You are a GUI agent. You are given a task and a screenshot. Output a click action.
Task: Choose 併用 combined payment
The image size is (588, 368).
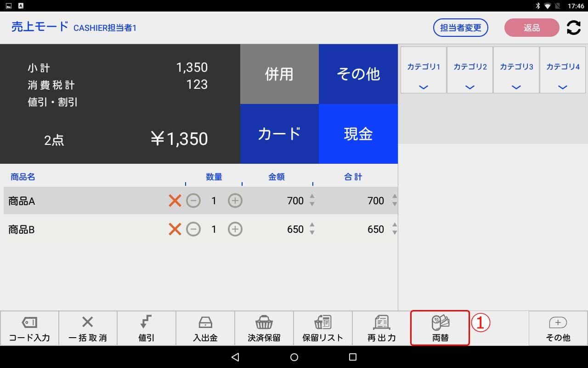[x=279, y=74]
